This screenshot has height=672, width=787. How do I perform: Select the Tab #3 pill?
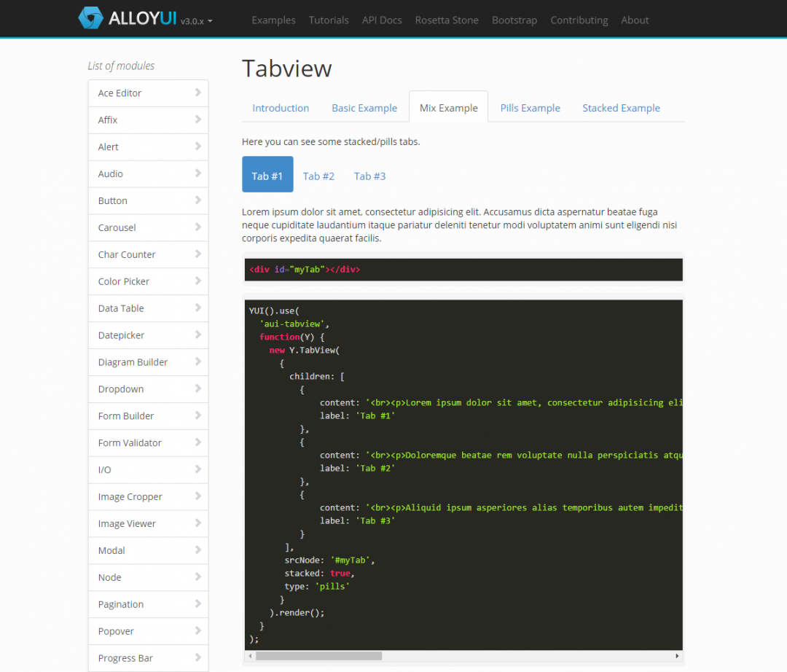(x=370, y=176)
